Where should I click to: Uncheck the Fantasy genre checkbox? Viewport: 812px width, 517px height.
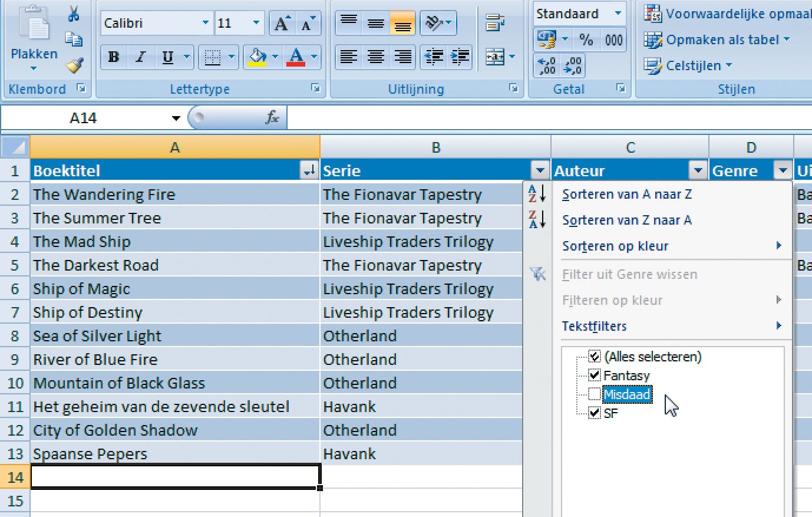tap(595, 375)
